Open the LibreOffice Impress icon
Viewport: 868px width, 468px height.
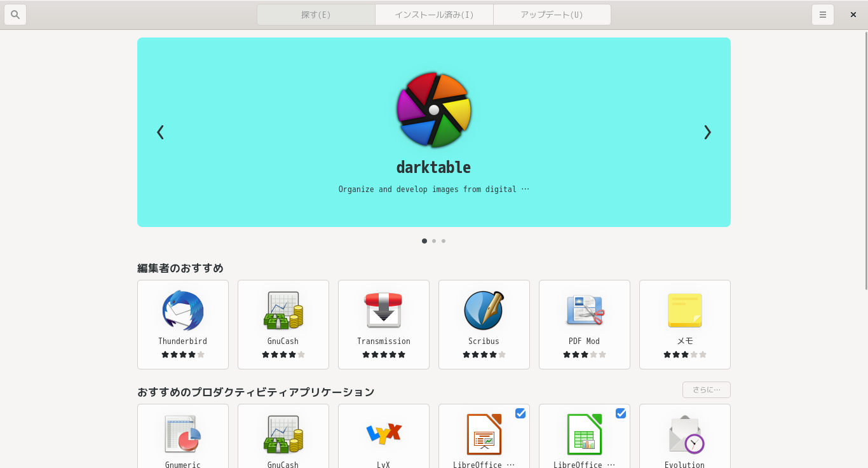484,434
